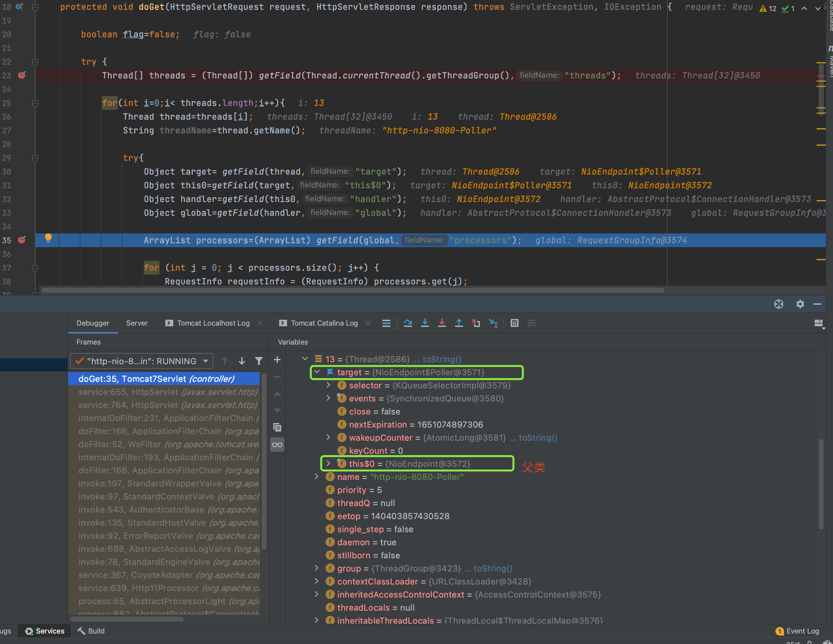Go to previous highlighted error arrow

(804, 8)
